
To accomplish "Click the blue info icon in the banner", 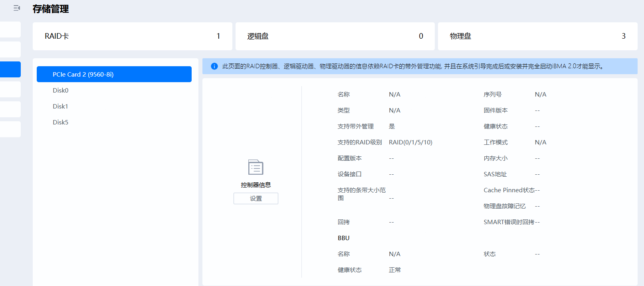I will [x=214, y=66].
